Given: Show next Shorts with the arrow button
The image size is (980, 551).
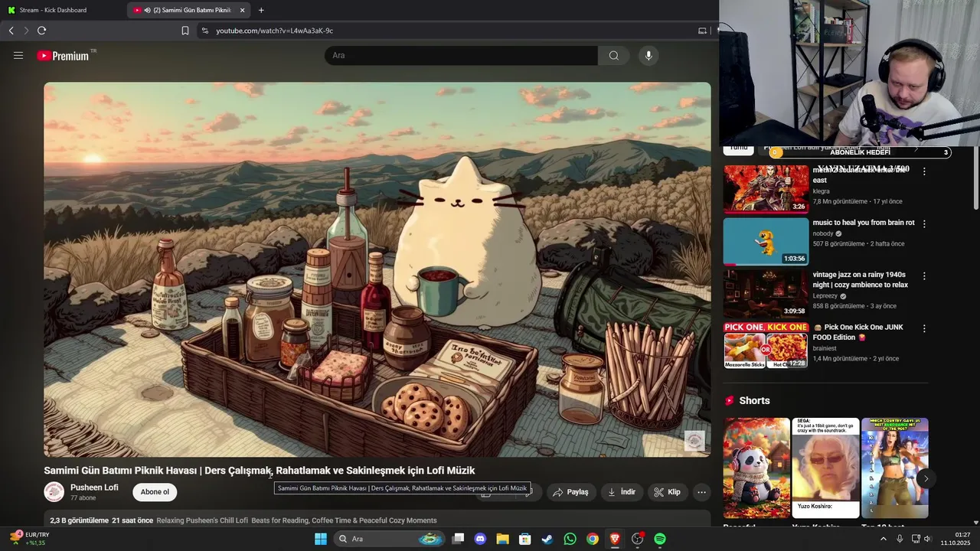Looking at the screenshot, I should (x=926, y=479).
